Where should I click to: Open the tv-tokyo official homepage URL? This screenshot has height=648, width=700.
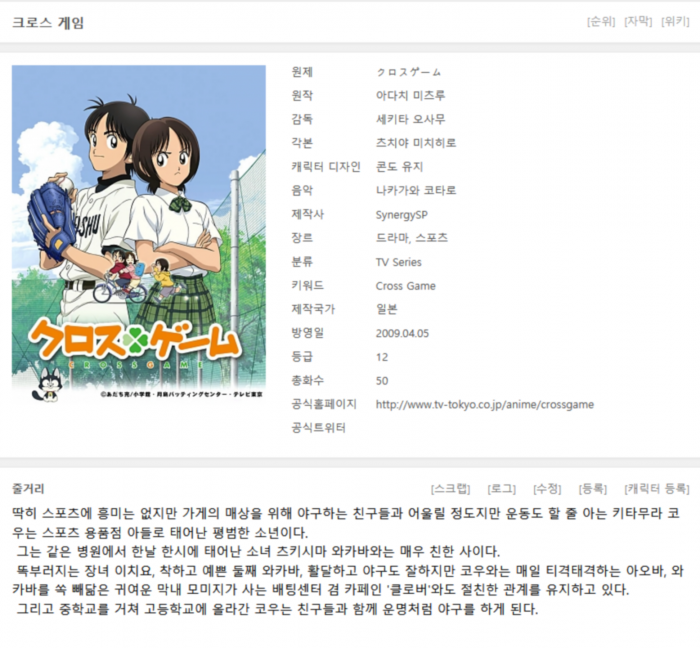tap(485, 404)
